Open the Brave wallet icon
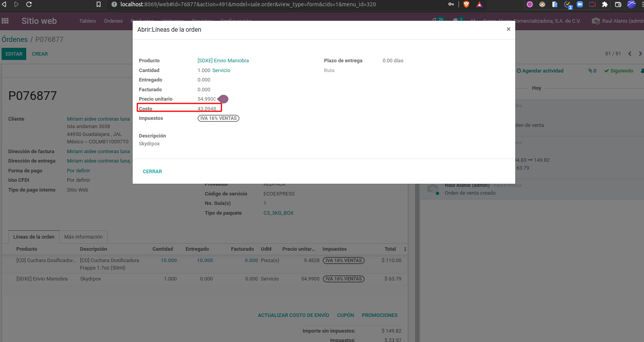Viewport: 644px width, 342px height. coord(618,4)
